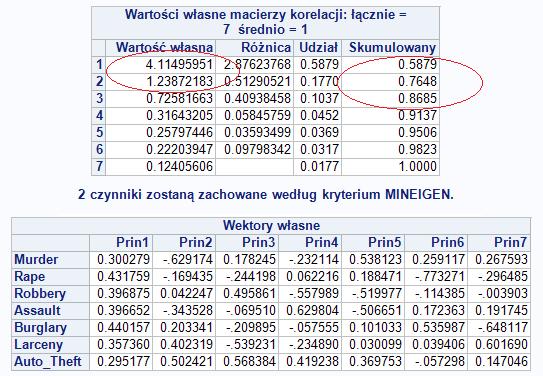Select the Prin7 column header
The width and height of the screenshot is (543, 376).
[x=510, y=242]
